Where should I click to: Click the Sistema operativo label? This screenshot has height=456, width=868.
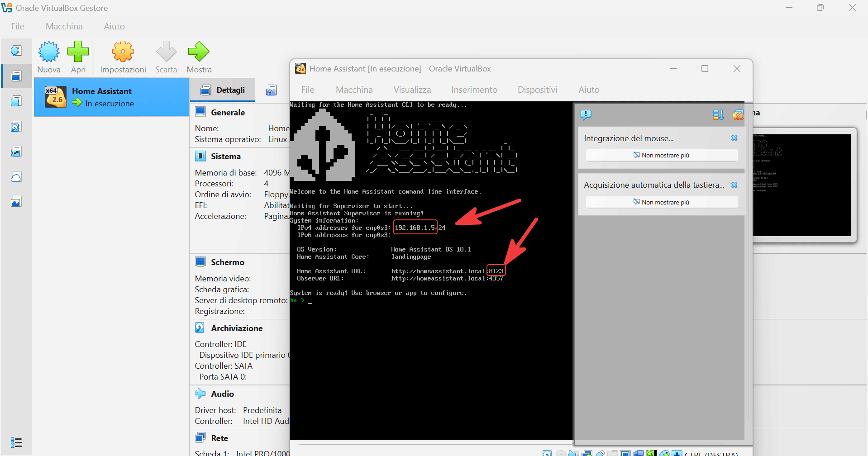(228, 139)
